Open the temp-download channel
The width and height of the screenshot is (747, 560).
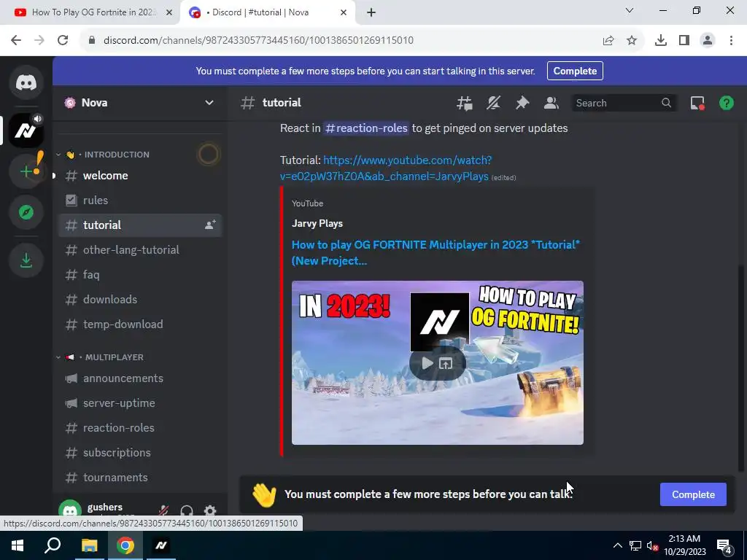click(140, 324)
